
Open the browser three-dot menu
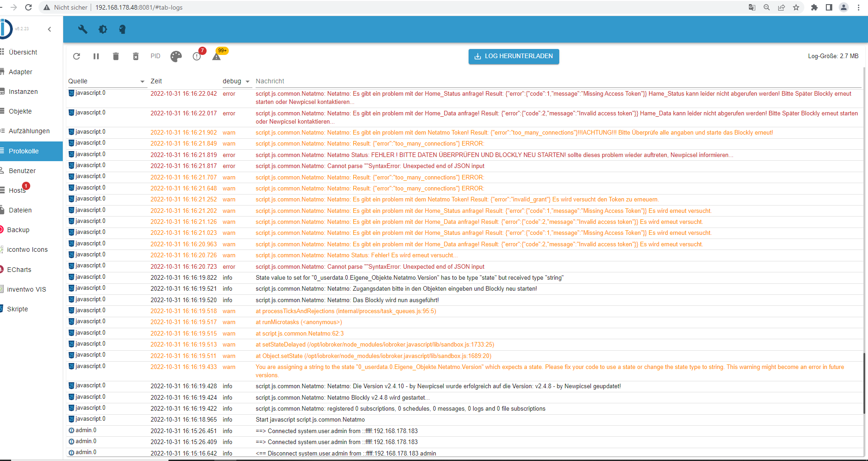tap(858, 7)
